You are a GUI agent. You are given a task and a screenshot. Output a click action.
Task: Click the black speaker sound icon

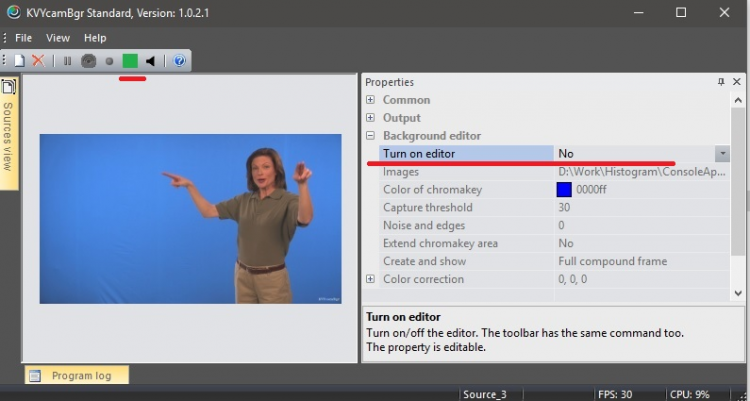coord(151,61)
